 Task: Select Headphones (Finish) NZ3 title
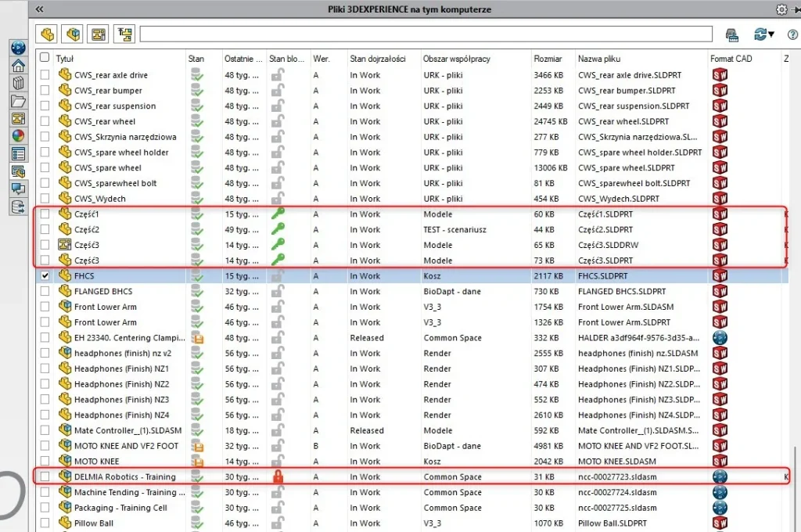[x=121, y=400]
